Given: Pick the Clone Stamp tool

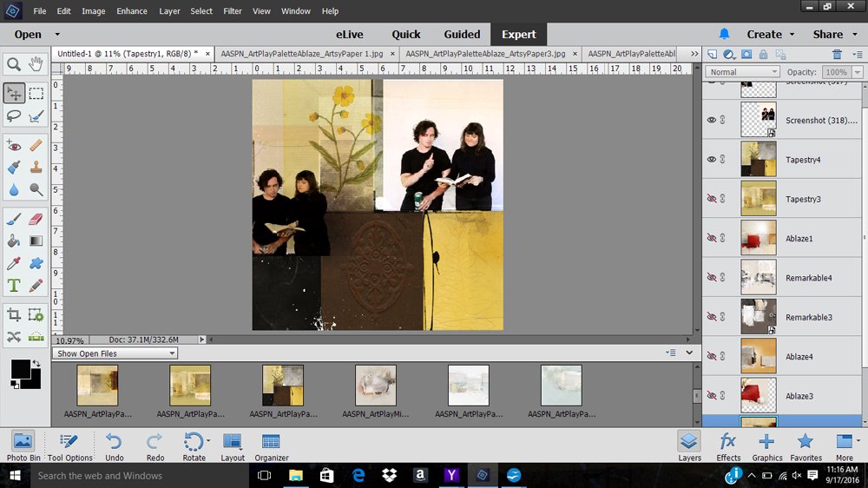Looking at the screenshot, I should pos(36,168).
